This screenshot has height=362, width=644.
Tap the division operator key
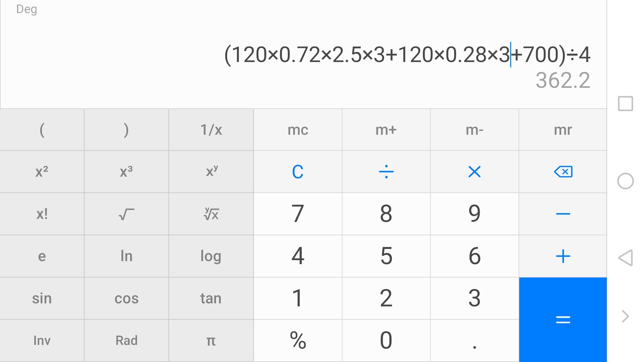(386, 172)
